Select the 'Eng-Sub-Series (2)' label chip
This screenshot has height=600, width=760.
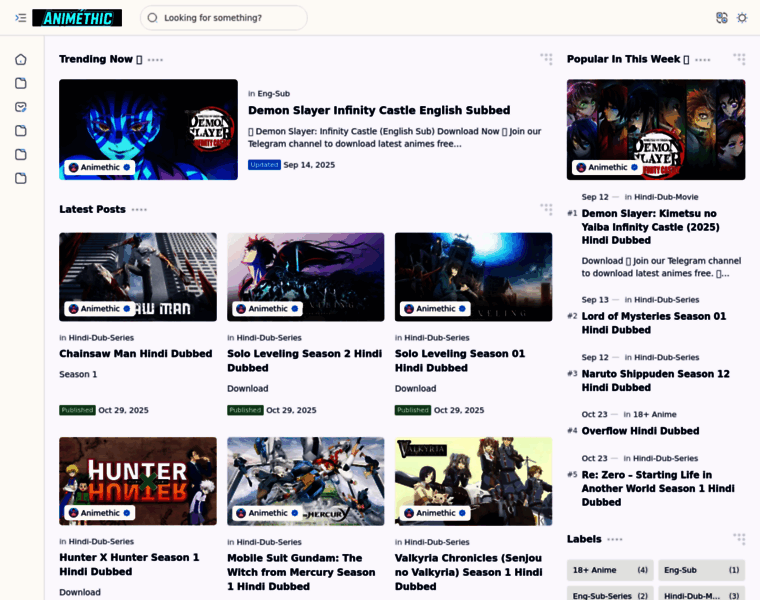click(x=610, y=594)
